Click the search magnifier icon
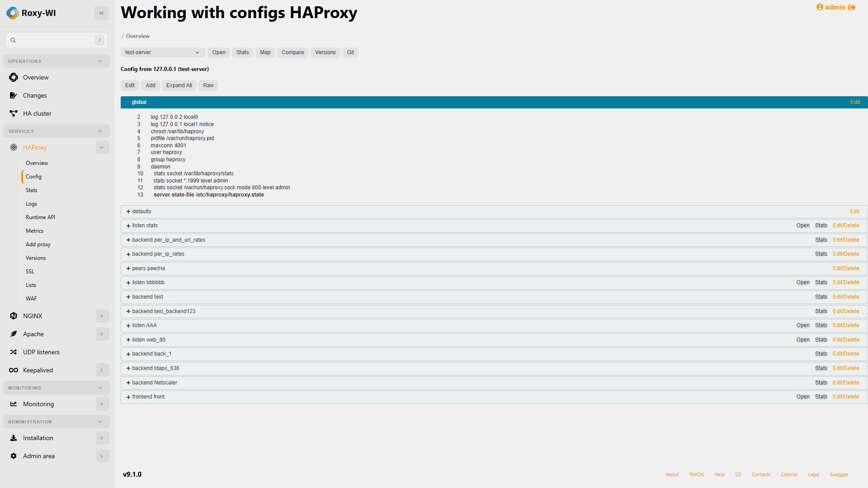Screen dimensions: 868x488 [x=13, y=40]
